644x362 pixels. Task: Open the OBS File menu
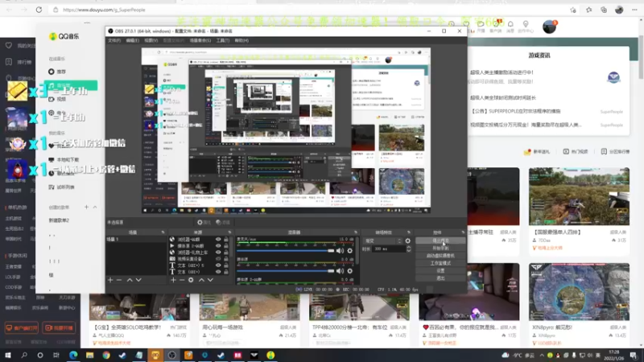(114, 41)
